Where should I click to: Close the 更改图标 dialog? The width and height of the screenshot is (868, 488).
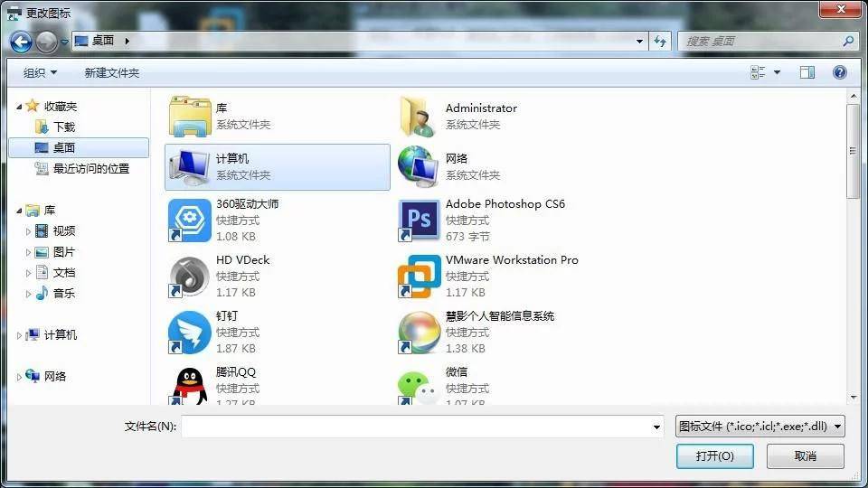[x=840, y=9]
